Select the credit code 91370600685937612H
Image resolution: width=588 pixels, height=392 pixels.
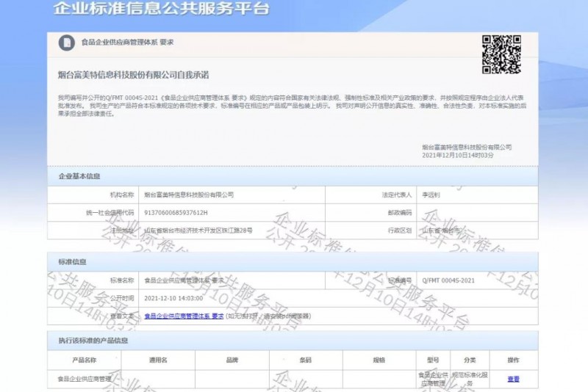[176, 213]
